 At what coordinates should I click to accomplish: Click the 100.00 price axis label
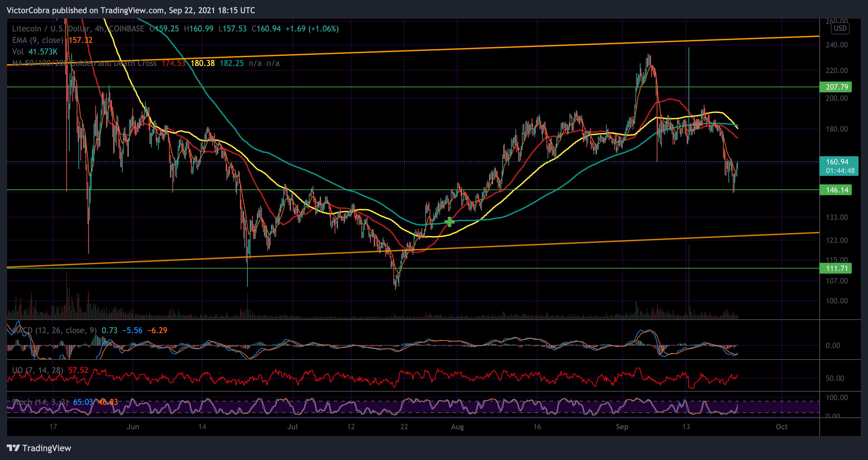[837, 301]
